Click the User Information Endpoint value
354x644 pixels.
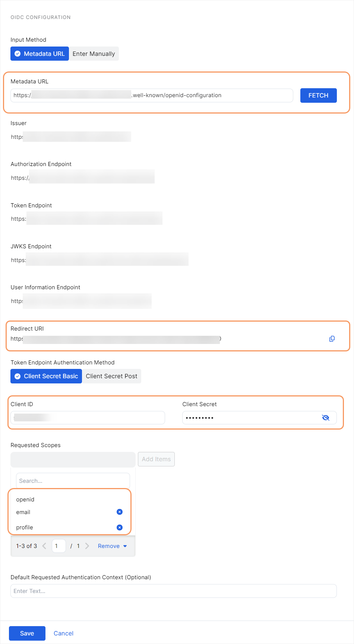tap(81, 301)
